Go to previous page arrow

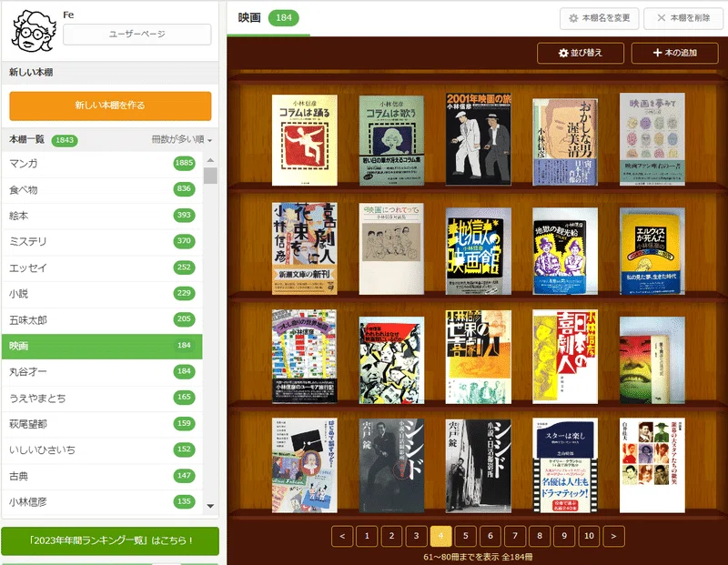pos(342,536)
